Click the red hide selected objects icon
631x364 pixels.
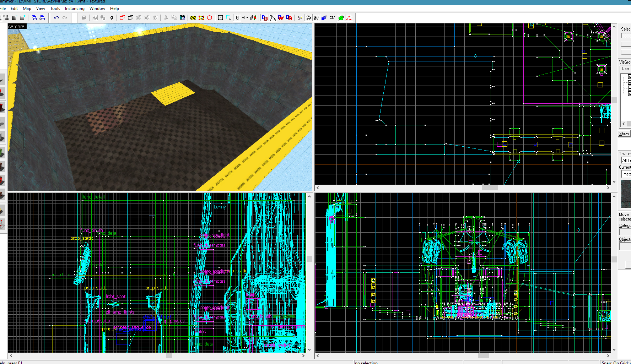(122, 18)
